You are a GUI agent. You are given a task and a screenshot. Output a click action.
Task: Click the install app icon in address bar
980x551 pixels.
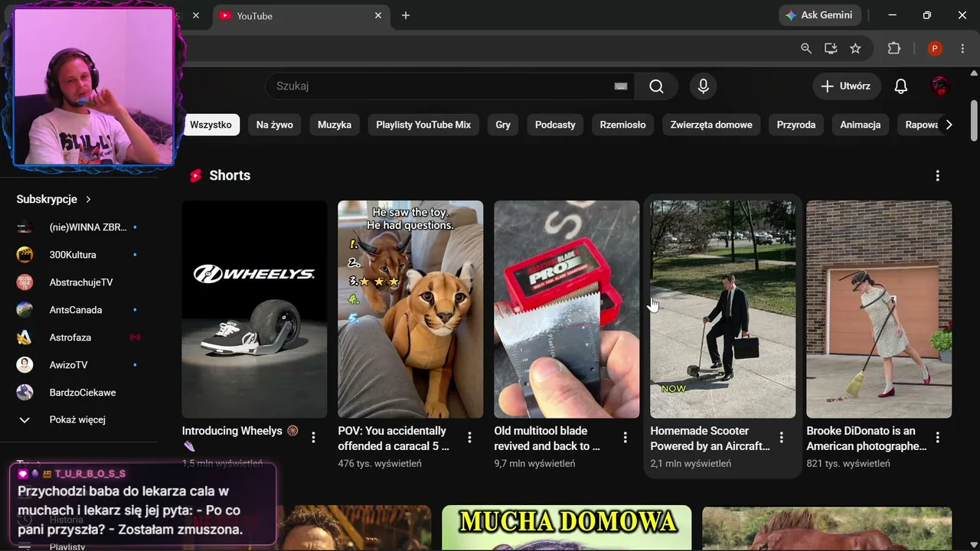[831, 48]
